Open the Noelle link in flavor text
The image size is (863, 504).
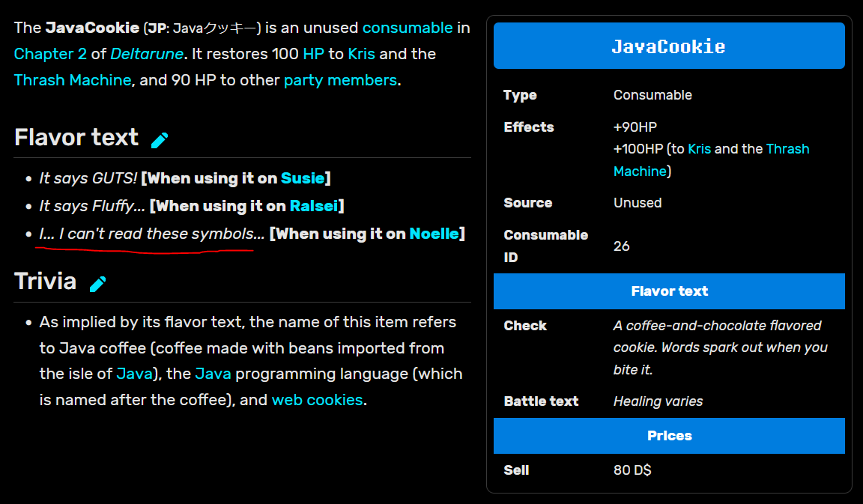(x=434, y=234)
